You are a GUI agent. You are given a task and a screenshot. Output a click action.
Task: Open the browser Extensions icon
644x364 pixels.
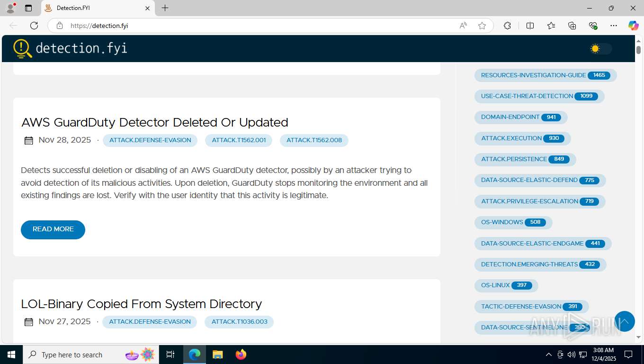[x=507, y=26]
